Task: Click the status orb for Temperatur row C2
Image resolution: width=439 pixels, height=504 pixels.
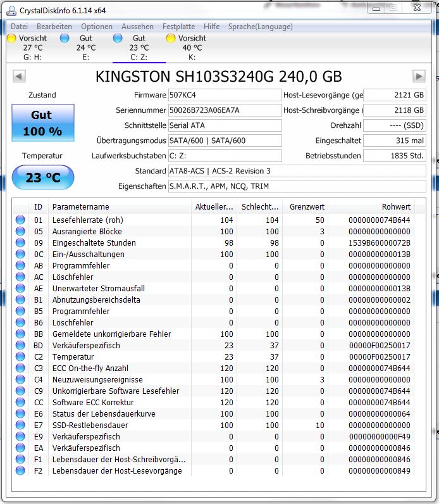Action: coord(20,356)
